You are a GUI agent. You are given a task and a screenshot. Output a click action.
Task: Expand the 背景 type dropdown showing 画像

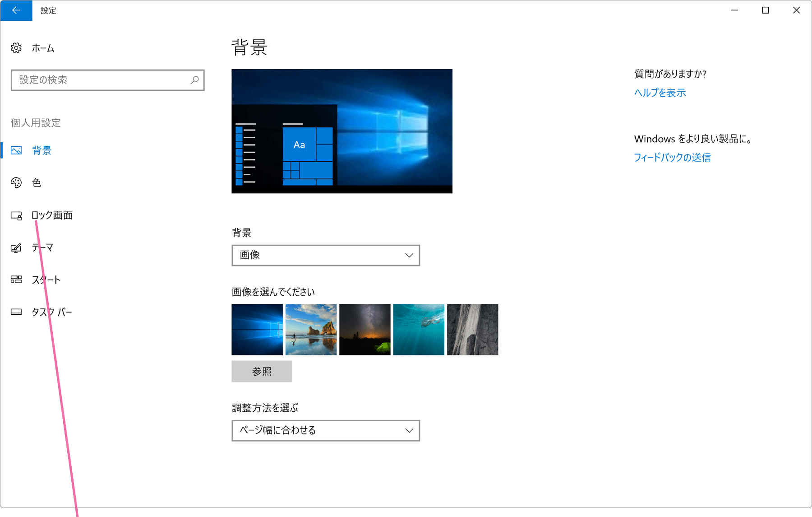click(x=326, y=255)
